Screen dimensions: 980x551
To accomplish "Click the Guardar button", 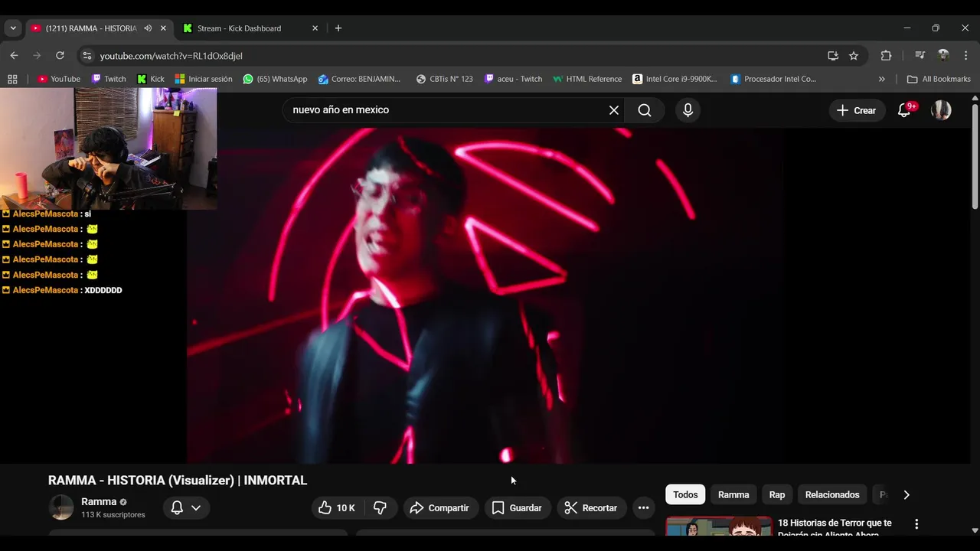I will pos(517,508).
